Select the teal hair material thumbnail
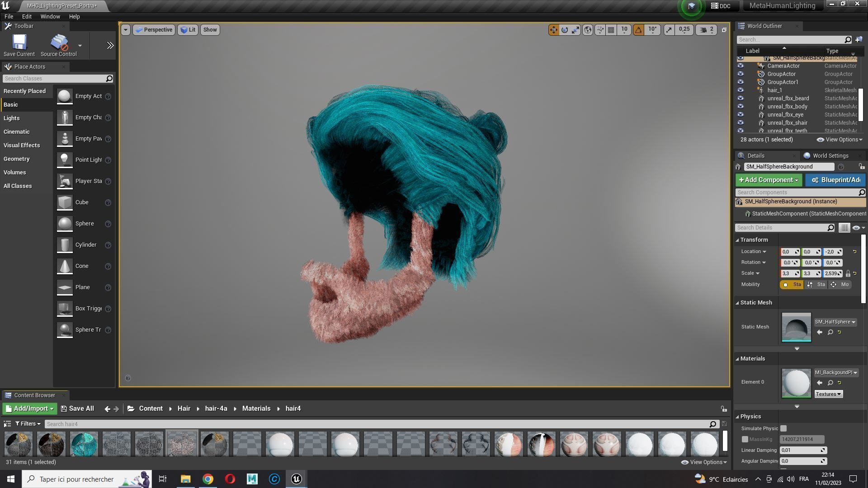The image size is (868, 488). (x=84, y=444)
